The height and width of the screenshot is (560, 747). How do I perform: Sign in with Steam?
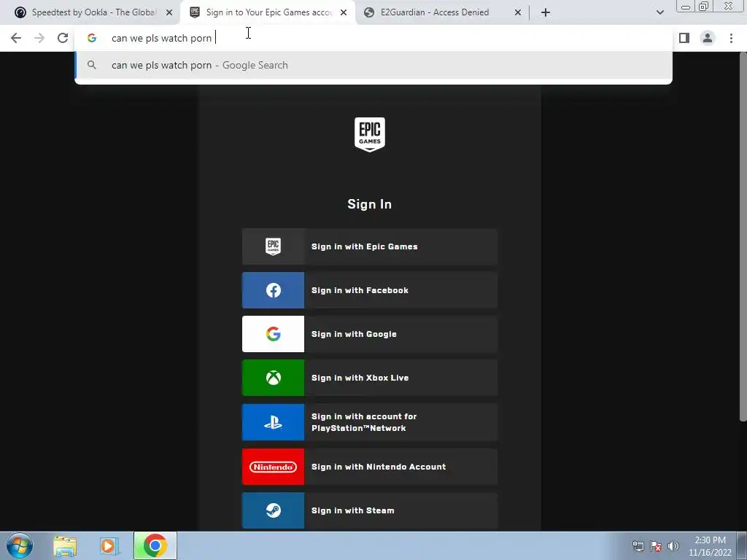point(370,510)
